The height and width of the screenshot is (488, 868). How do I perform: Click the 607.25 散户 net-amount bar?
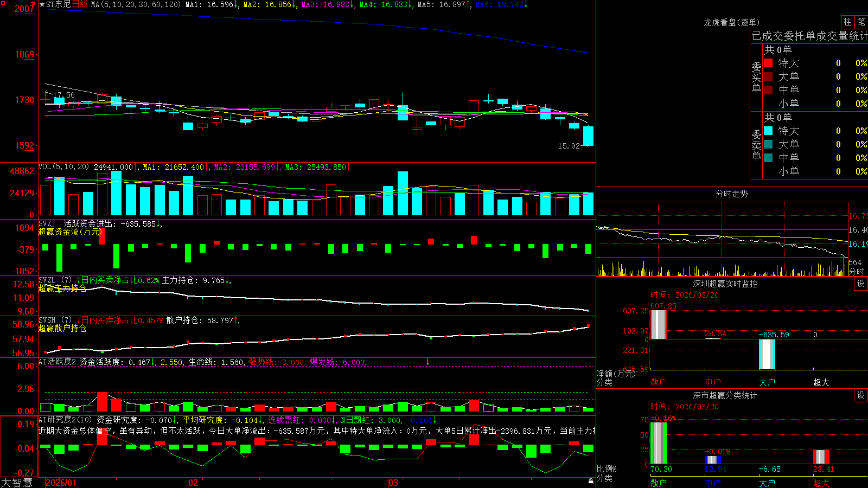click(x=659, y=324)
